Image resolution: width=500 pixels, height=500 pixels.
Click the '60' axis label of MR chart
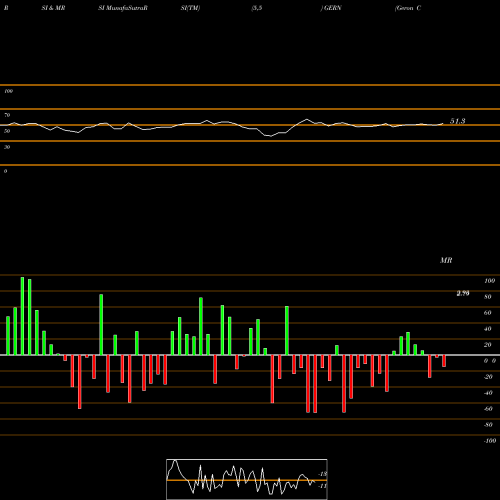coord(488,313)
